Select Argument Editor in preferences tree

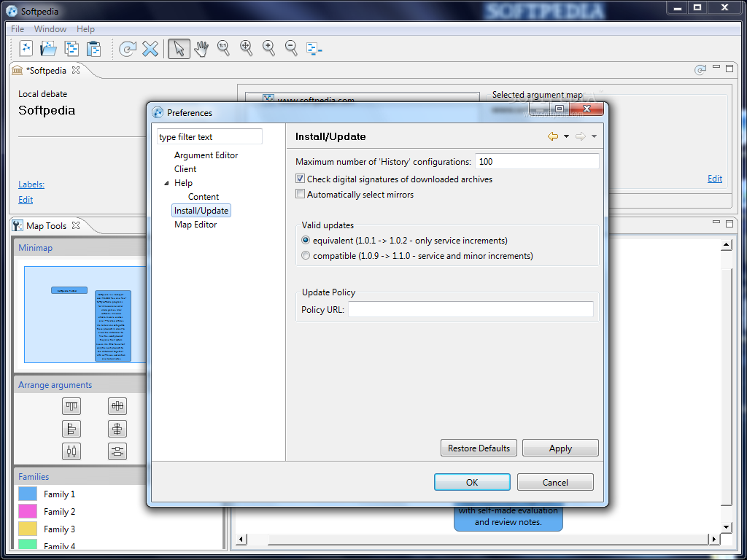(206, 155)
